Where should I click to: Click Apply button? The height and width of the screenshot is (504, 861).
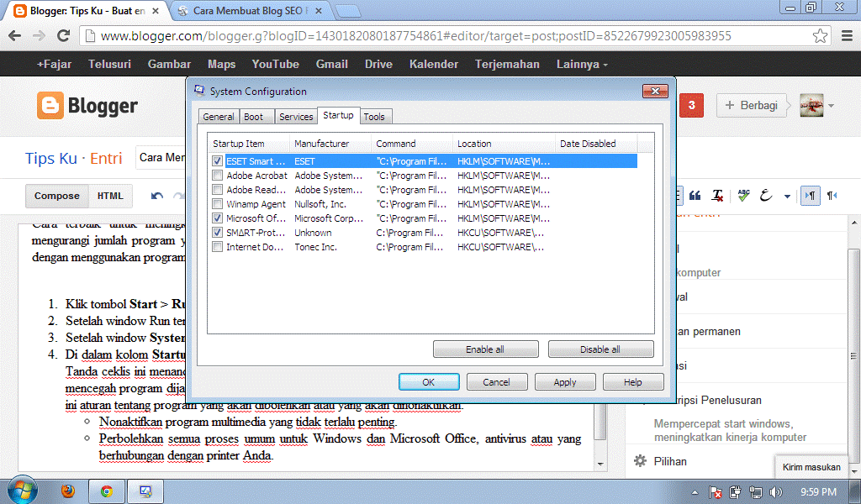pyautogui.click(x=564, y=382)
